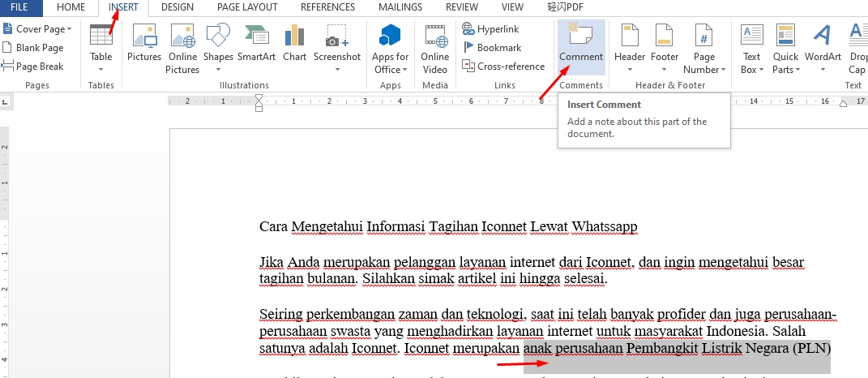Click the Insert Comment button
Viewport: 868px width, 378px height.
581,48
